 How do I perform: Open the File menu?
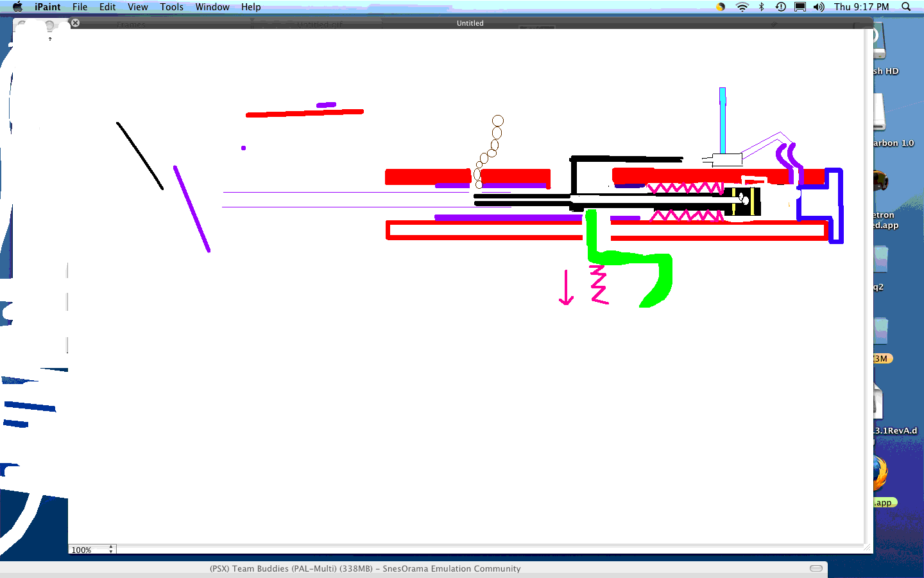(80, 7)
